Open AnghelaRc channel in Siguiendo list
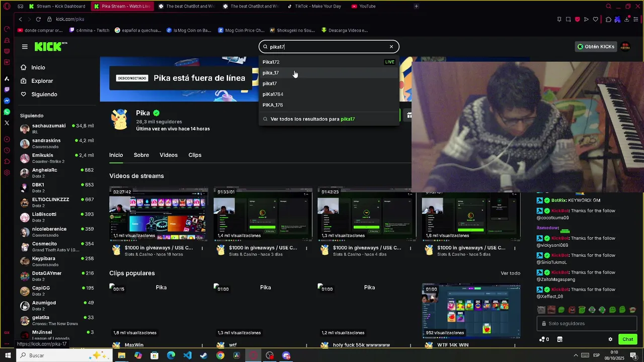Image resolution: width=644 pixels, height=362 pixels. [57, 173]
